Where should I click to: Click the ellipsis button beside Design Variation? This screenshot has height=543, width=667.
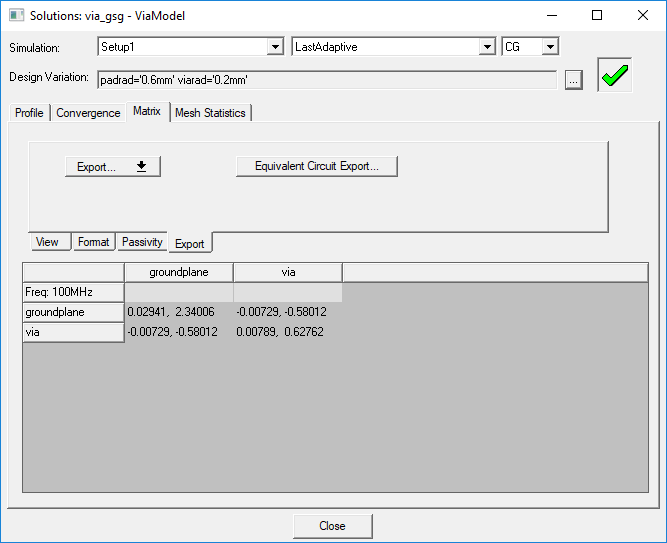tap(573, 81)
